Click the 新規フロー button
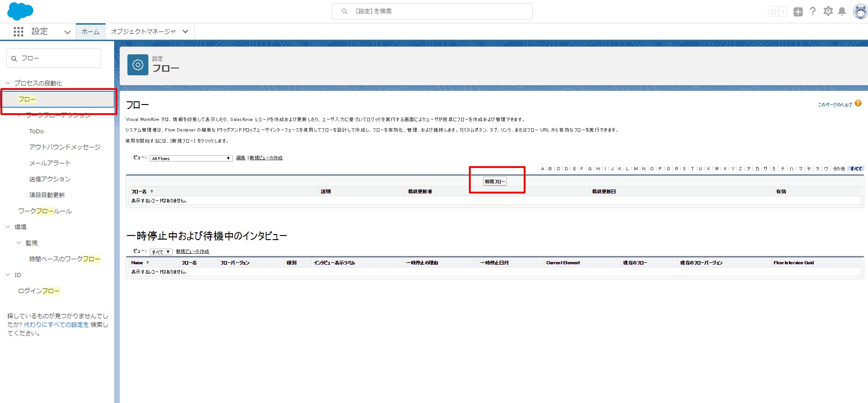This screenshot has height=403, width=868. tap(495, 182)
